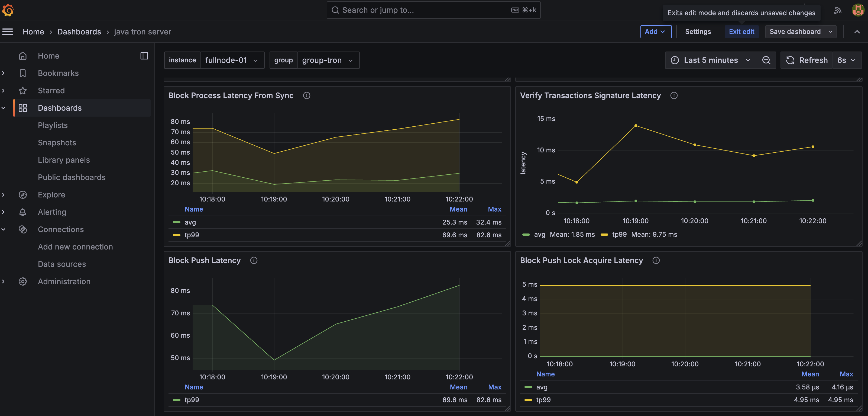Screen dimensions: 868x416
Task: Collapse the Dashboards sidebar section
Action: (3, 108)
